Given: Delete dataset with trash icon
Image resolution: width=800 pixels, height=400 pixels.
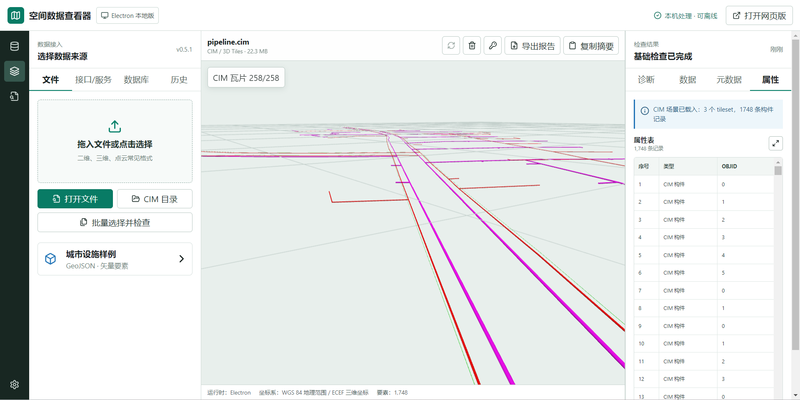Looking at the screenshot, I should pos(472,45).
